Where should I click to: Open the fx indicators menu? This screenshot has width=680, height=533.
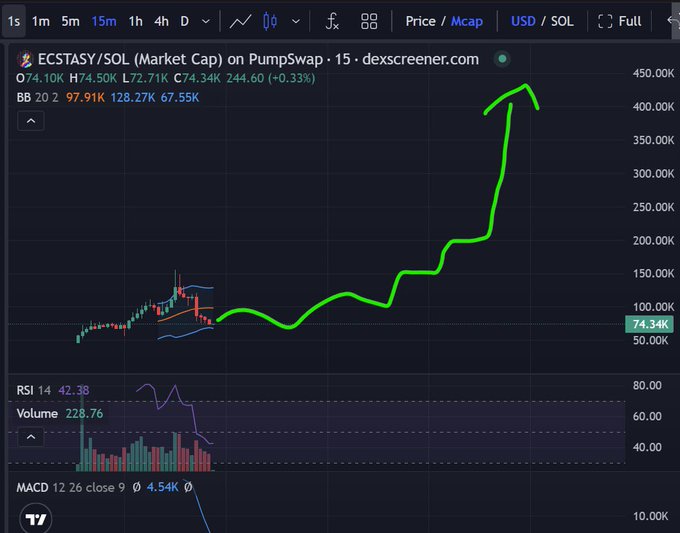332,21
